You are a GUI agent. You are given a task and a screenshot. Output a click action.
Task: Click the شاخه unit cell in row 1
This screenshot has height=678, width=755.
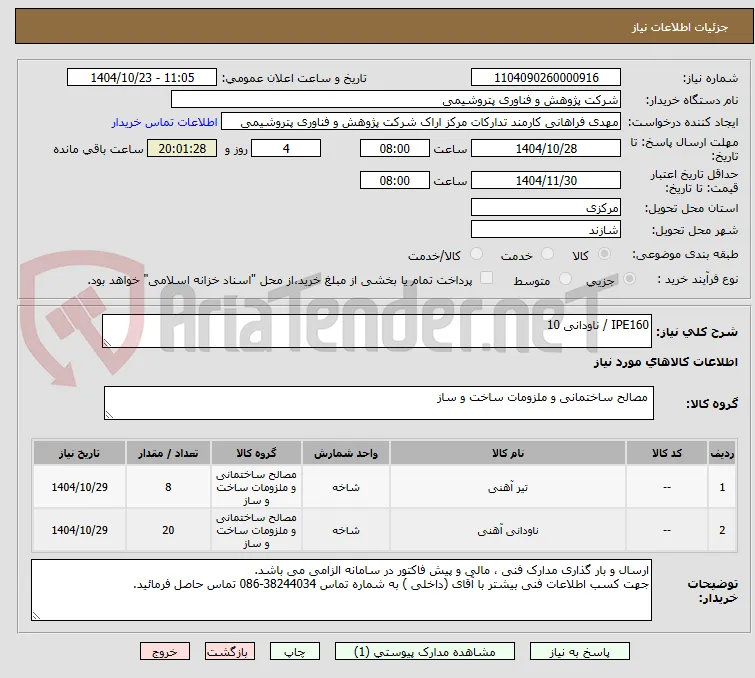coord(346,487)
